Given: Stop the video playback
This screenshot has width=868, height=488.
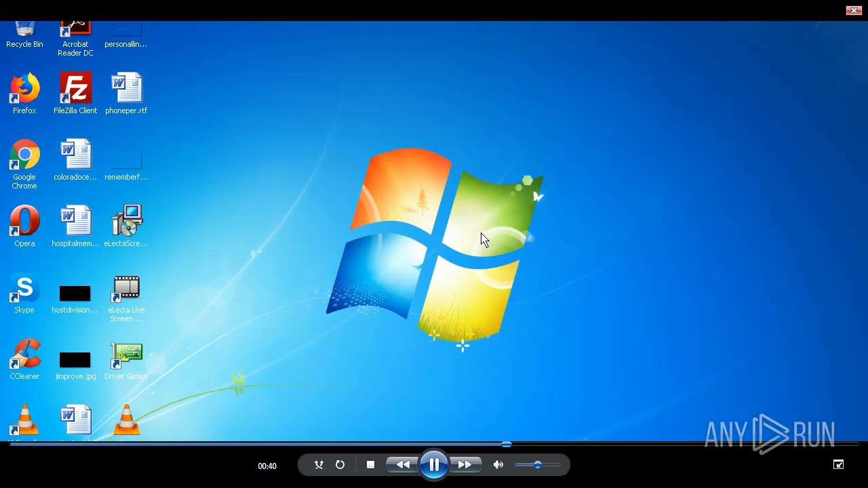Looking at the screenshot, I should [370, 465].
